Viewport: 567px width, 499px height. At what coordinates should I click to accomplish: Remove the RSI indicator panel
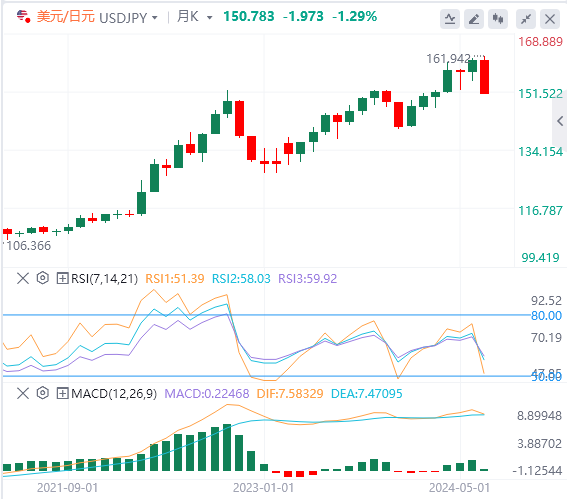coord(23,278)
